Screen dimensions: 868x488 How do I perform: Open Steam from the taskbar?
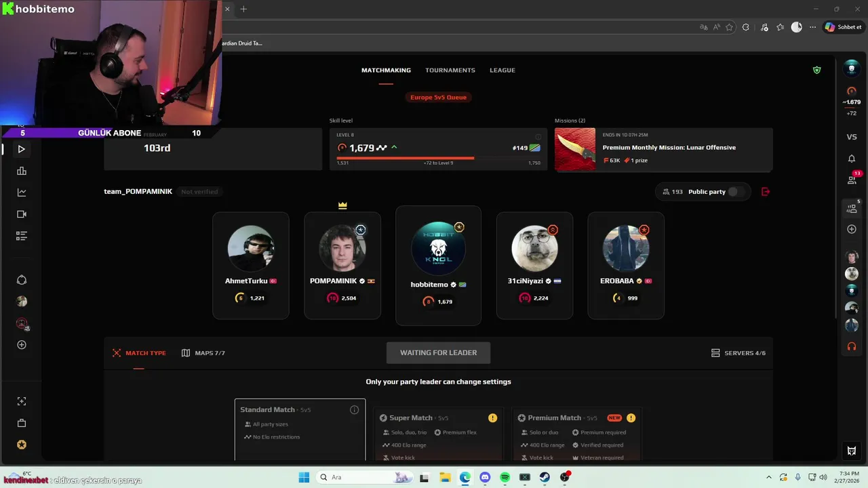545,477
